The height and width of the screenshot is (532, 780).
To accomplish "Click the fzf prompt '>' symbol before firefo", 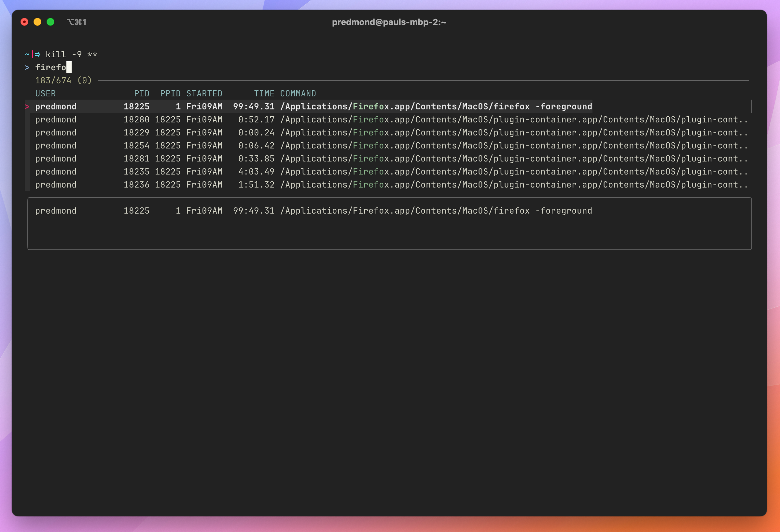I will coord(27,68).
